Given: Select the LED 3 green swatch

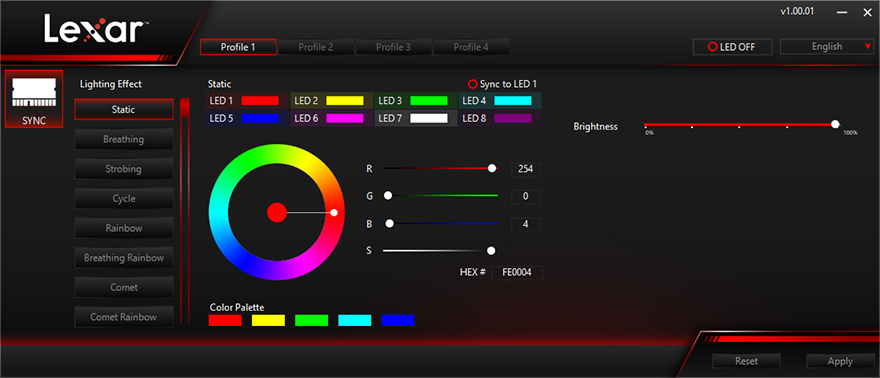Looking at the screenshot, I should point(429,101).
